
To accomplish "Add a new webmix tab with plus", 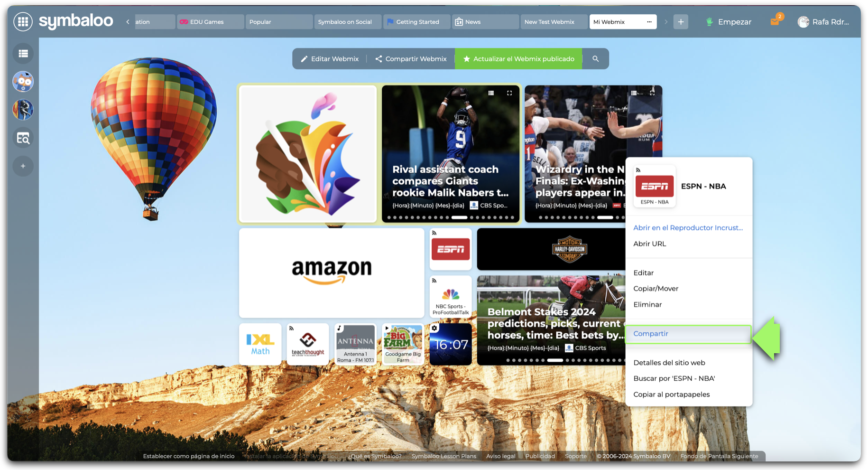I will coord(681,22).
